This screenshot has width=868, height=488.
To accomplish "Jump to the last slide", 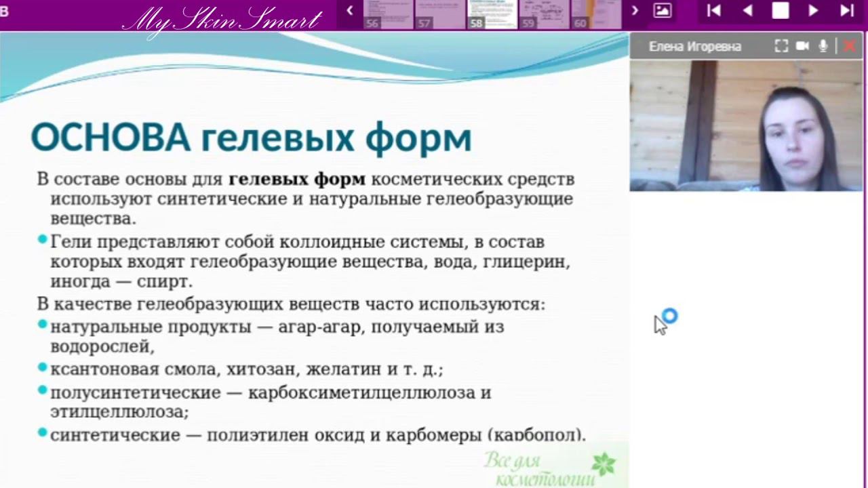I will click(847, 10).
